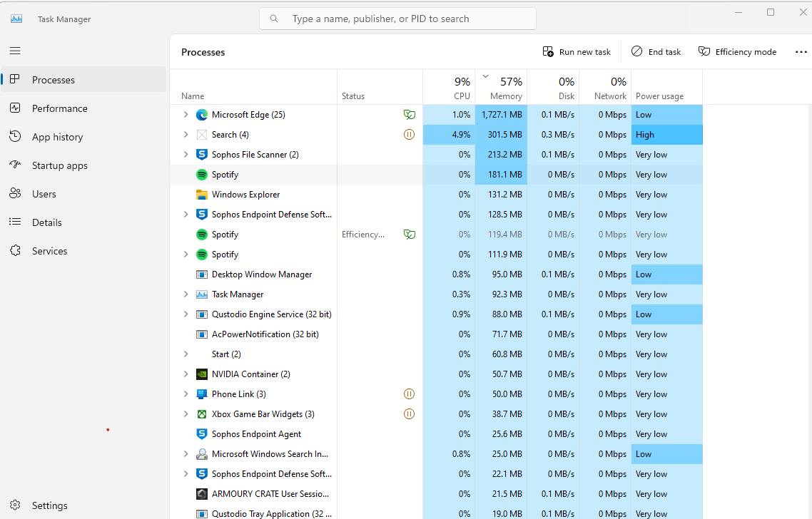
Task: Toggle Efficiency mode button
Action: pyautogui.click(x=737, y=52)
